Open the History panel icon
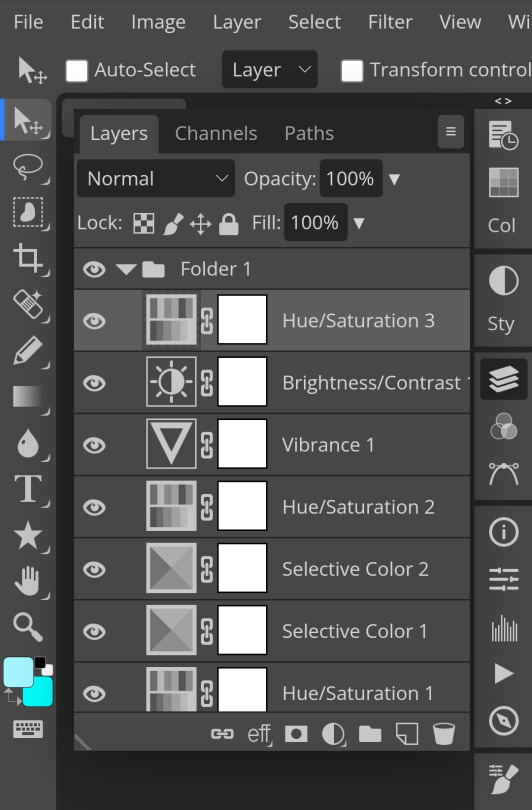The image size is (532, 810). click(x=503, y=135)
